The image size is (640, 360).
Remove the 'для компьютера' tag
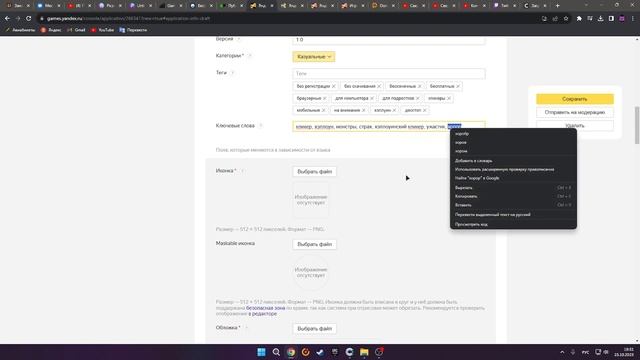372,98
